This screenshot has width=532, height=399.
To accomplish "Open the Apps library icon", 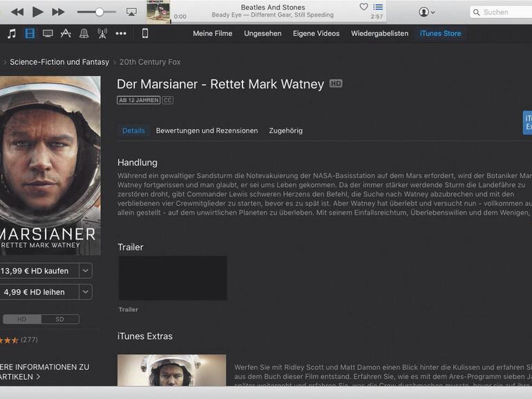I will [x=66, y=33].
